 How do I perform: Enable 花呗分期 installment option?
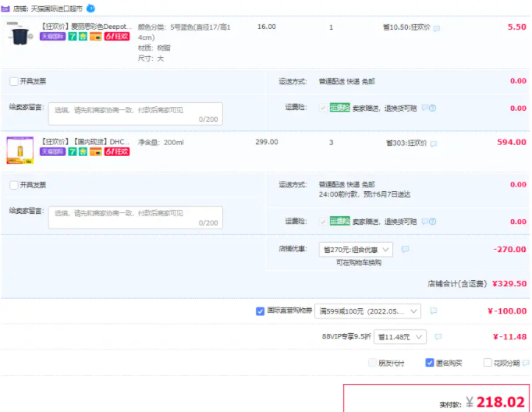[488, 363]
